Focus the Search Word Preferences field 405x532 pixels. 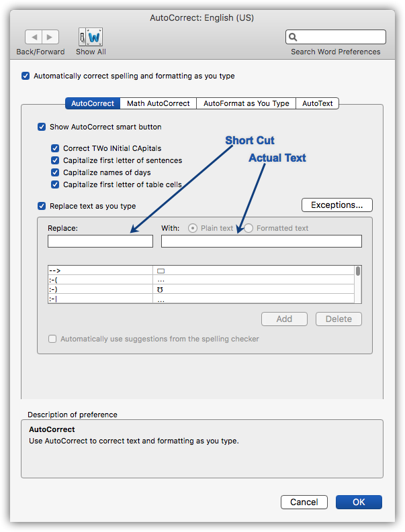(336, 37)
